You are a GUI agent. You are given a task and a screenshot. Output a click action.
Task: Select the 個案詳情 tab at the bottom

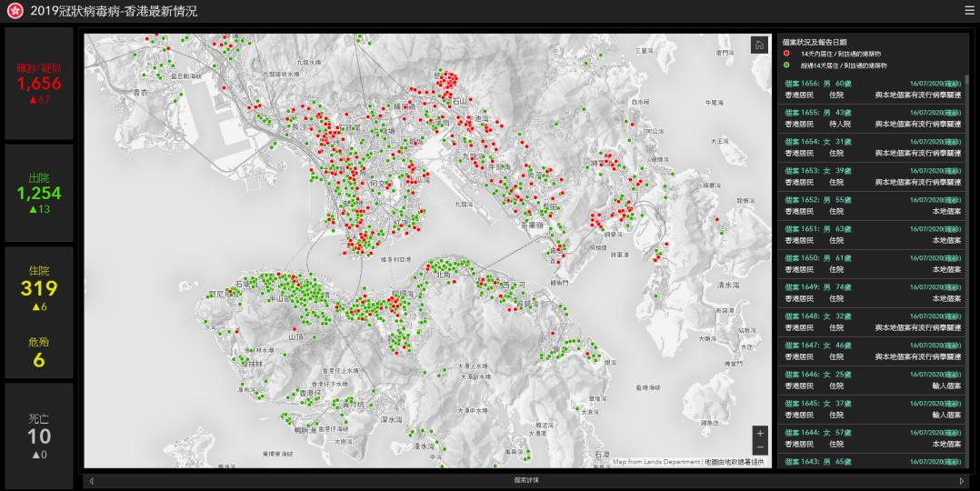pos(525,480)
